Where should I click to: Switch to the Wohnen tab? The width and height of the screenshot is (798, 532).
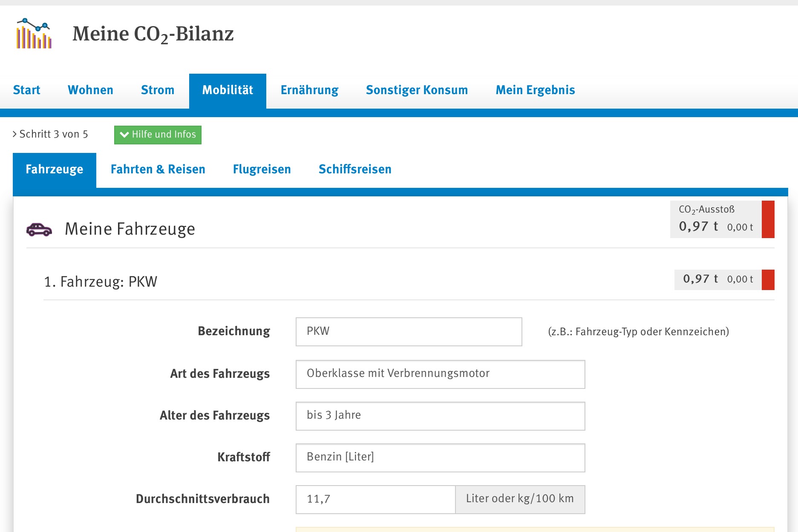90,90
